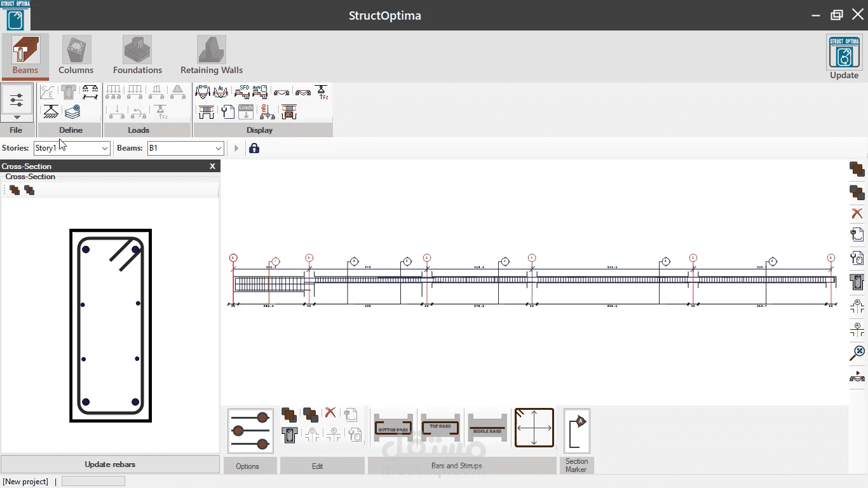Click wrench paste settings icon in right sidebar

[857, 258]
